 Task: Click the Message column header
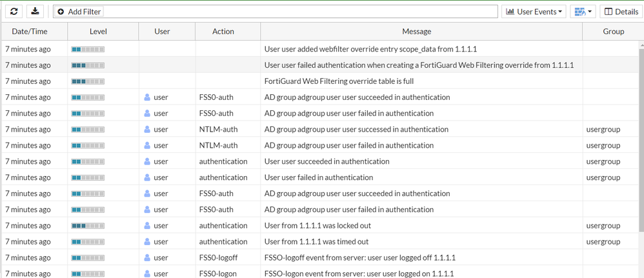pos(416,31)
